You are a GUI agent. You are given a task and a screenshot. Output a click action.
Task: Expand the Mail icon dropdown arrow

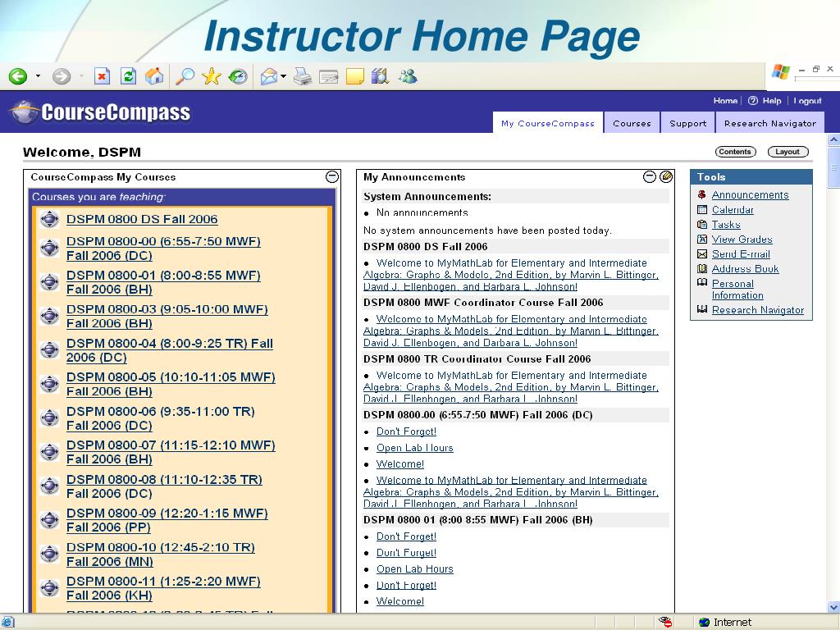[x=283, y=76]
